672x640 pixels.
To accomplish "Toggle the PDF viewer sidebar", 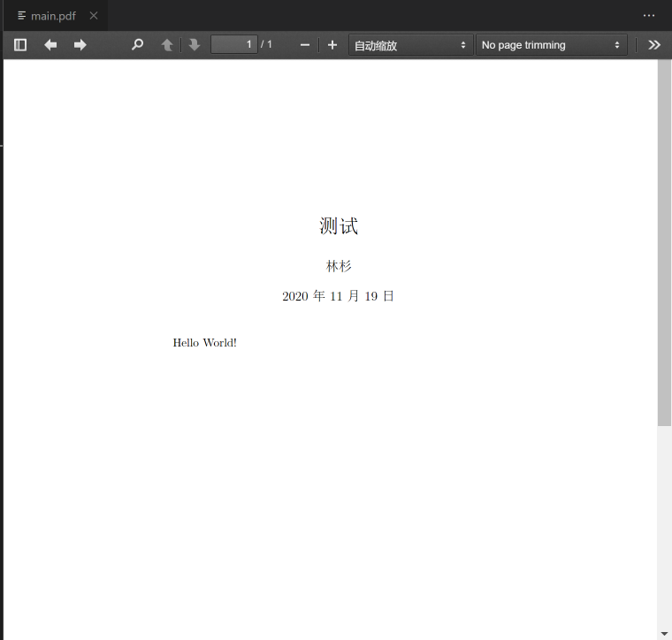I will pos(20,45).
